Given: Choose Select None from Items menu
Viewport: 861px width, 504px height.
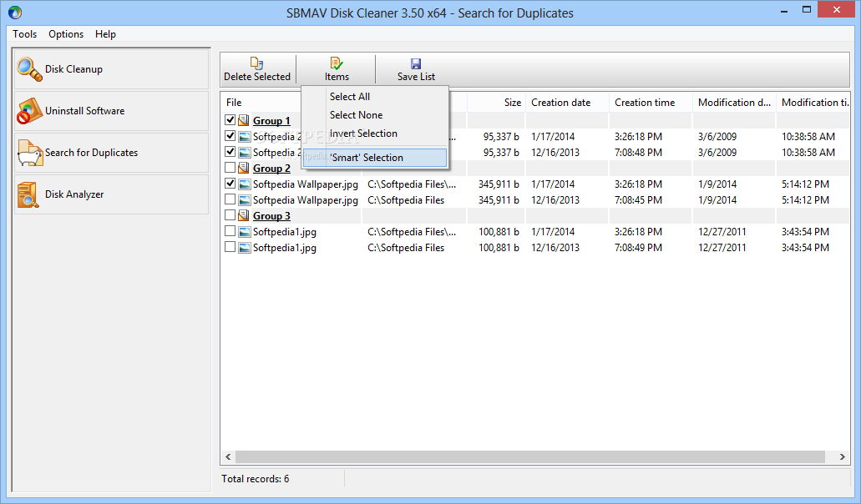Looking at the screenshot, I should 375,115.
